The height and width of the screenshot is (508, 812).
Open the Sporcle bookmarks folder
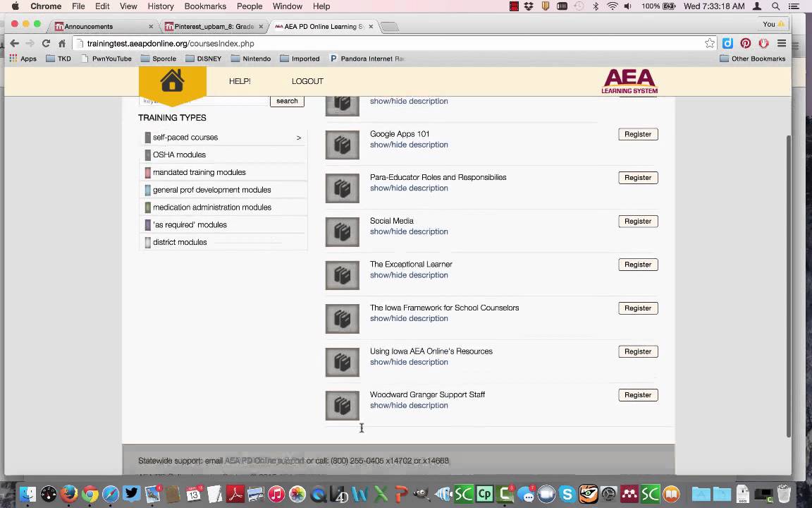159,59
